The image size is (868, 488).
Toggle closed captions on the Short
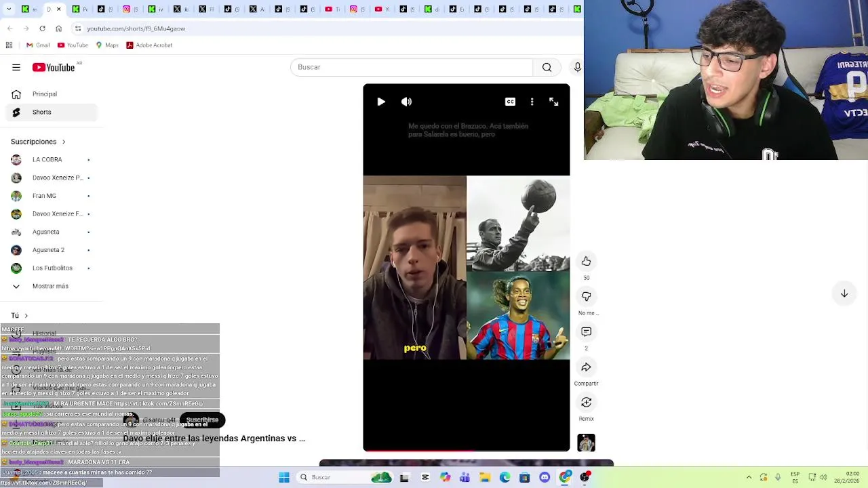coord(510,102)
